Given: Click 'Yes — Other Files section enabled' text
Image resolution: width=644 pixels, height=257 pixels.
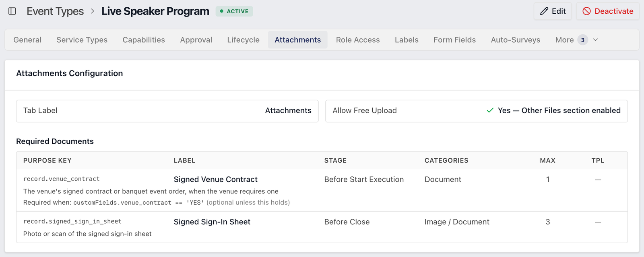Looking at the screenshot, I should point(559,110).
